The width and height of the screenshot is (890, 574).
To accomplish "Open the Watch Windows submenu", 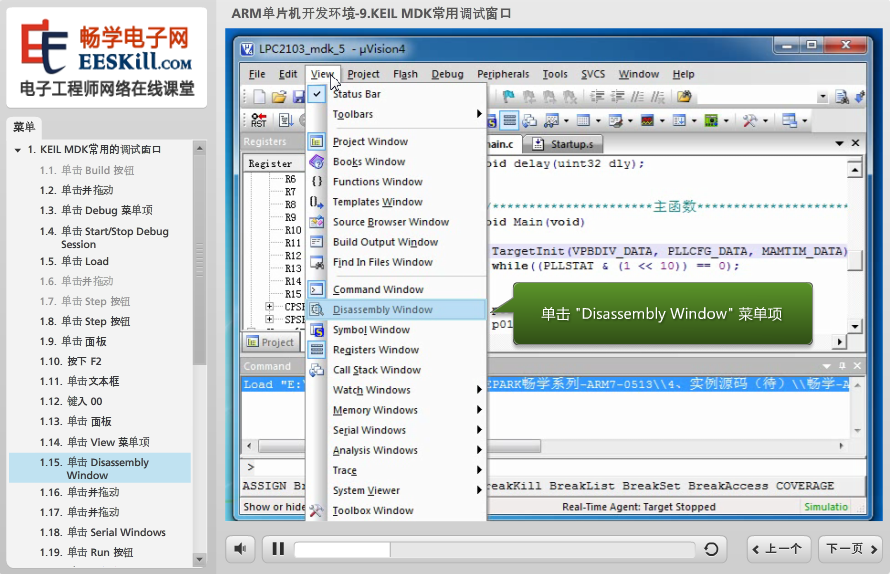I will (x=479, y=390).
